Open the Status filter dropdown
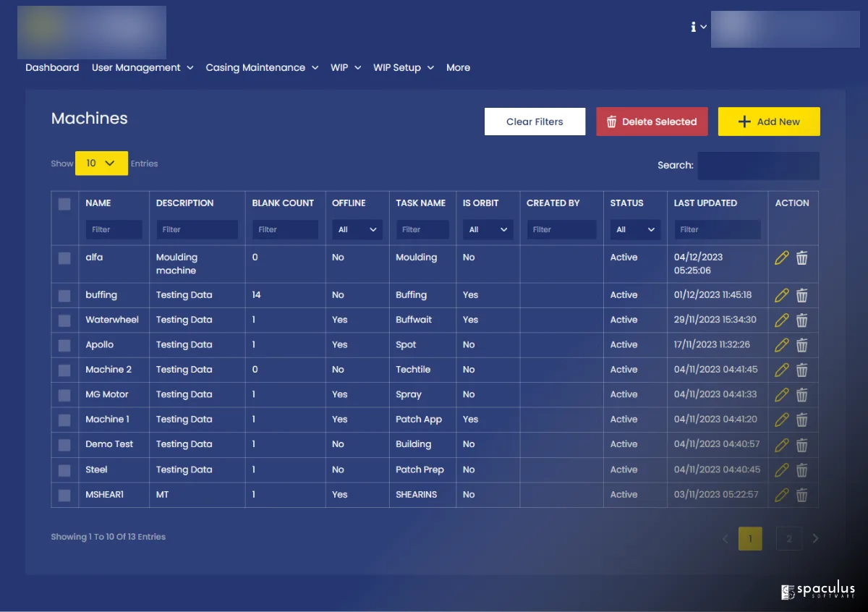This screenshot has height=612, width=868. (634, 230)
